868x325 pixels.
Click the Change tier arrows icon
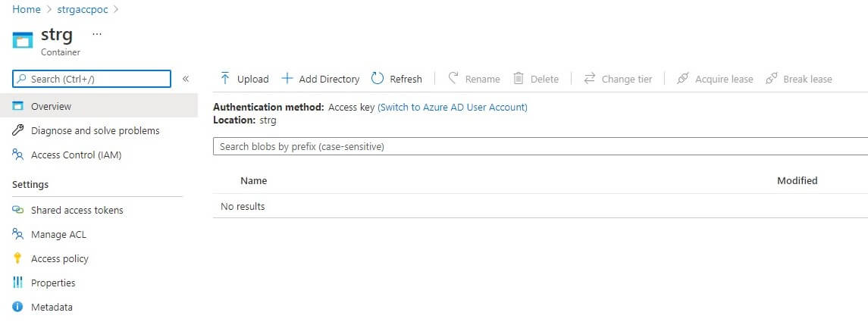589,79
